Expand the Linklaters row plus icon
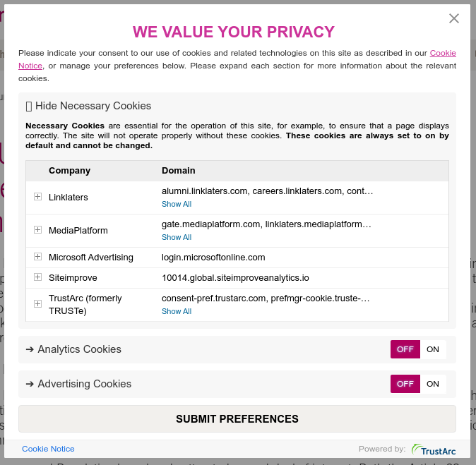Viewport: 476px width, 465px height. [37, 197]
